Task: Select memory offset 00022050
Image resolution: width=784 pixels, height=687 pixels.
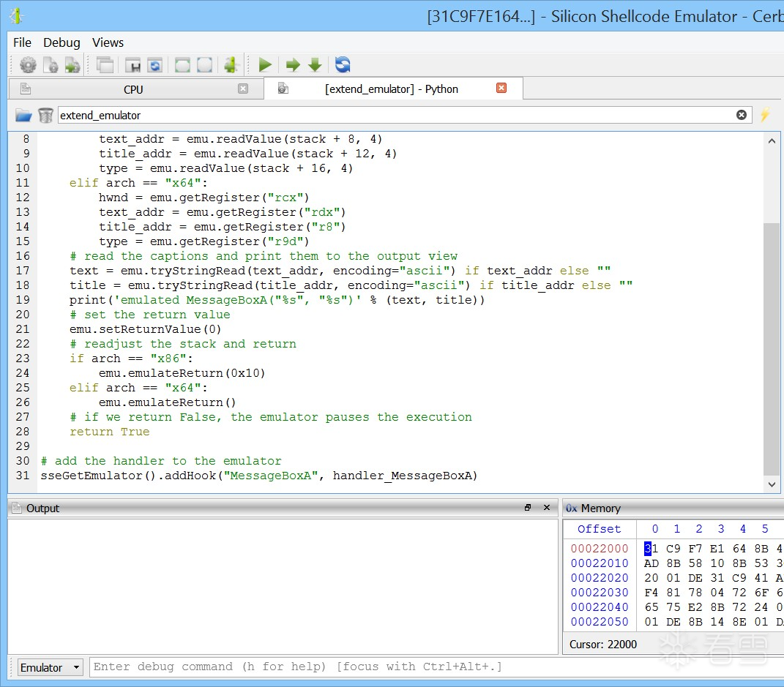Action: point(599,622)
